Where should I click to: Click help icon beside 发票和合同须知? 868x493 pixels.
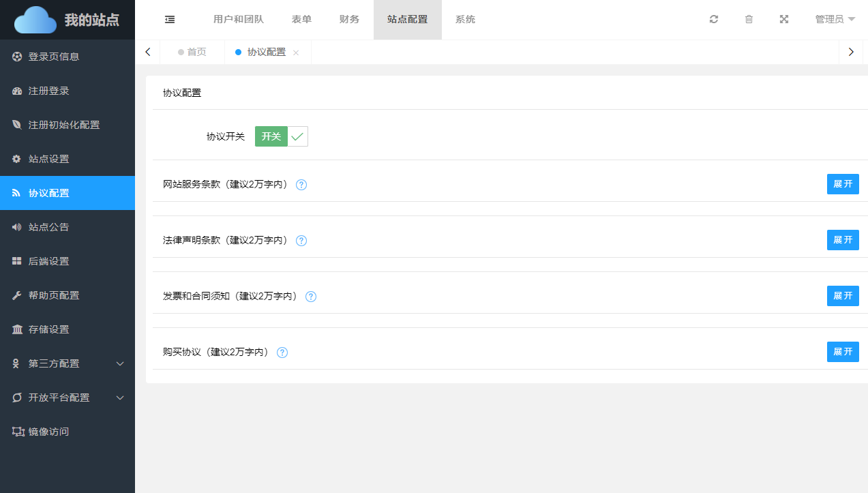coord(311,297)
